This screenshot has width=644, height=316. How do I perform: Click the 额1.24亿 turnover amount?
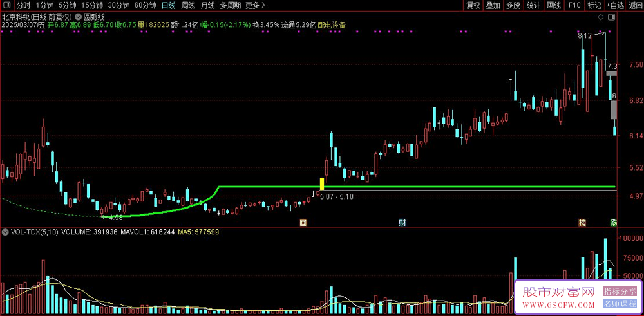[x=184, y=25]
